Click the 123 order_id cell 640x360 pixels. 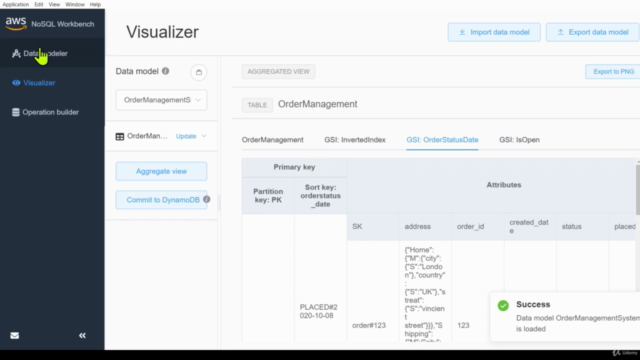tap(463, 325)
